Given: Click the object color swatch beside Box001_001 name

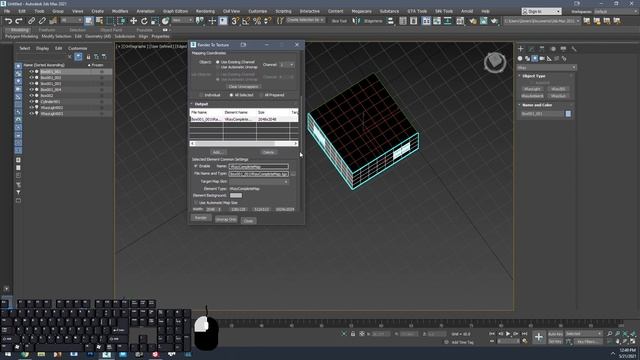Looking at the screenshot, I should pyautogui.click(x=568, y=114).
